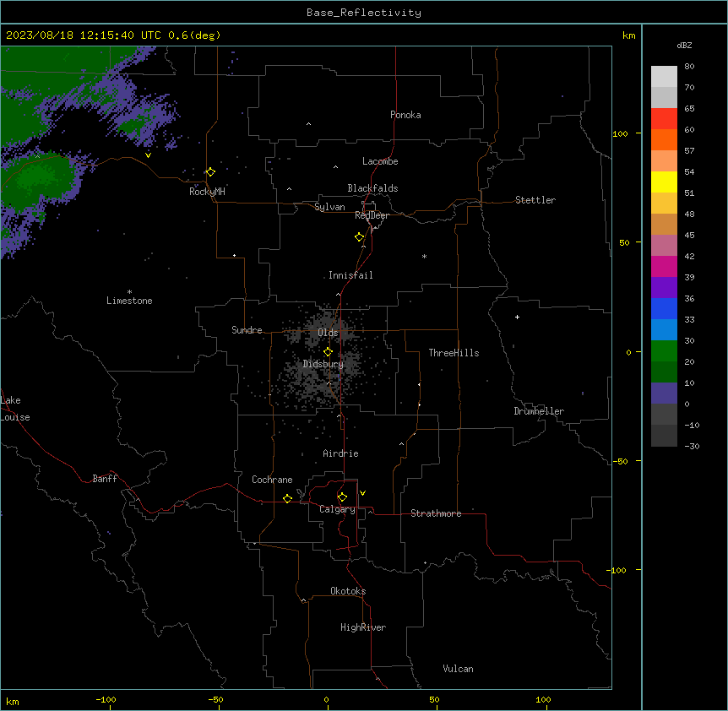Screen dimensions: 728x711
Task: Click the -30 value at legend bottom
Action: pyautogui.click(x=692, y=446)
